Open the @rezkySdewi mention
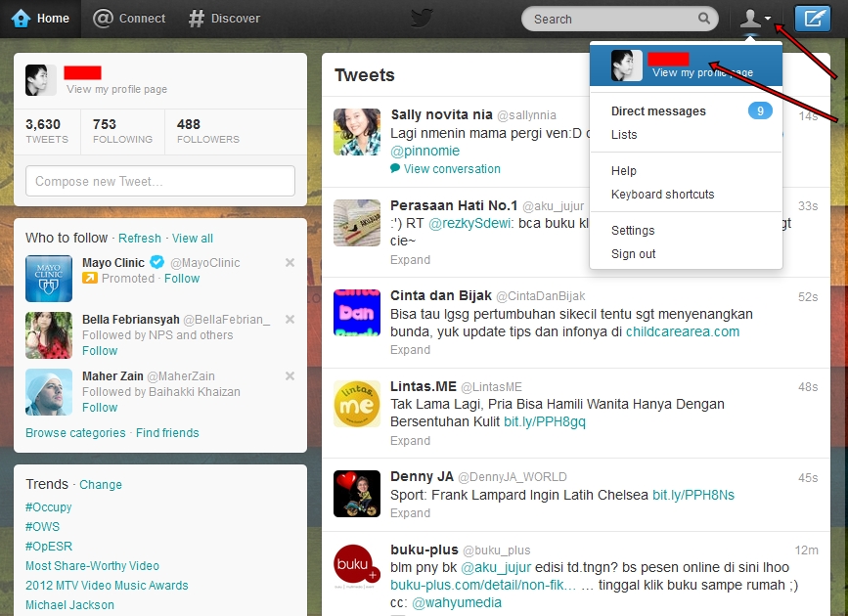Screen dimensions: 848x616 (x=469, y=223)
